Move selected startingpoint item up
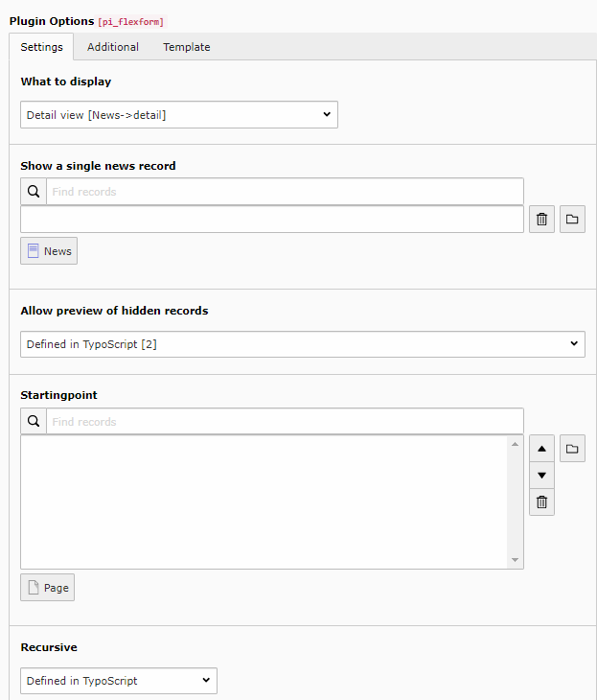The image size is (597, 700). (541, 449)
